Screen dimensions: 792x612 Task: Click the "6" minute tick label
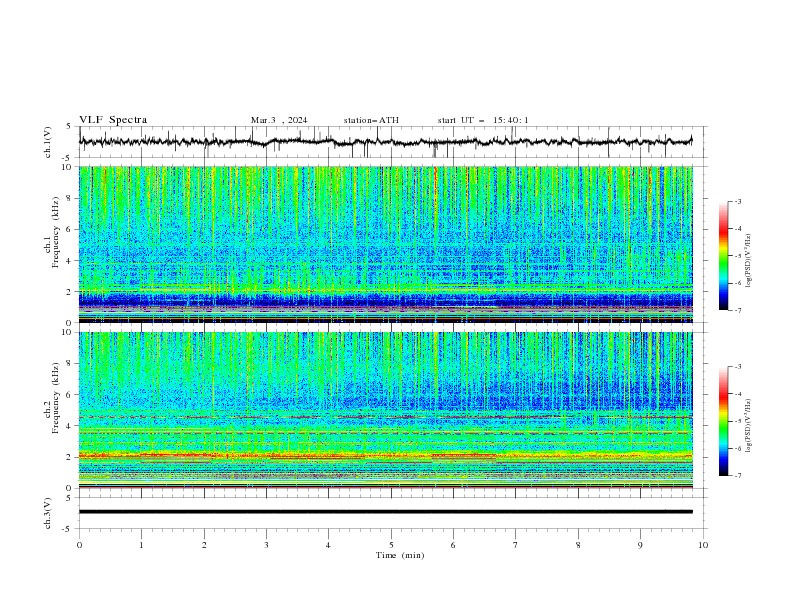[453, 545]
